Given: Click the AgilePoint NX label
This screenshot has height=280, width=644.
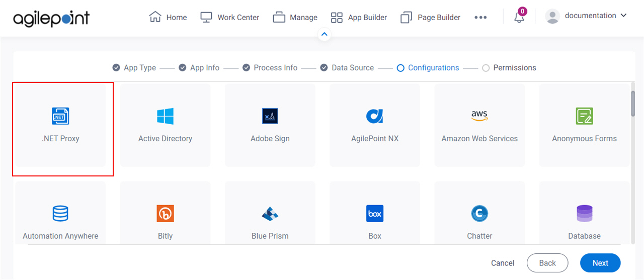Looking at the screenshot, I should point(375,138).
